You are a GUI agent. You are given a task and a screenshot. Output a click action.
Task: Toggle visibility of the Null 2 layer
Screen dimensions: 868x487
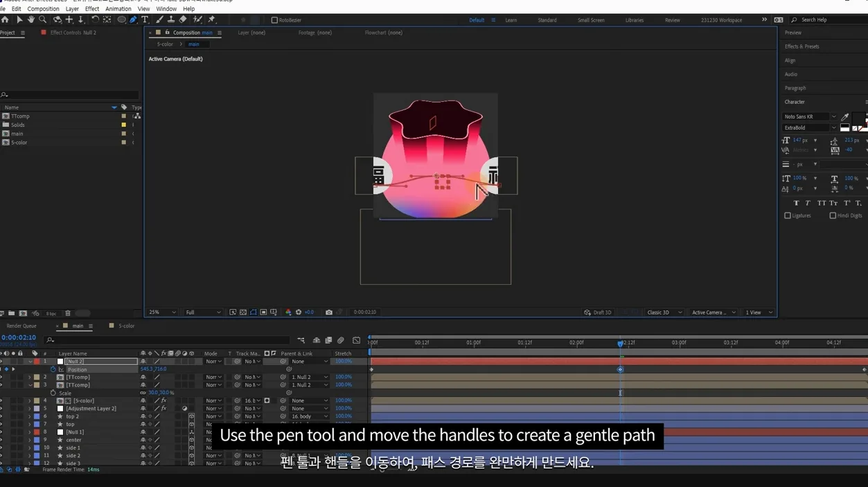coord(2,362)
